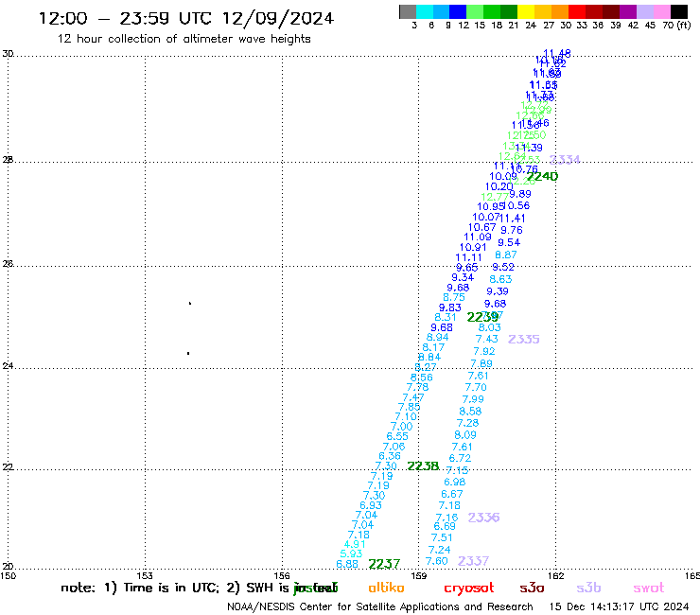The width and height of the screenshot is (700, 615).
Task: Click the wave height value 6.88
Action: pos(347,564)
